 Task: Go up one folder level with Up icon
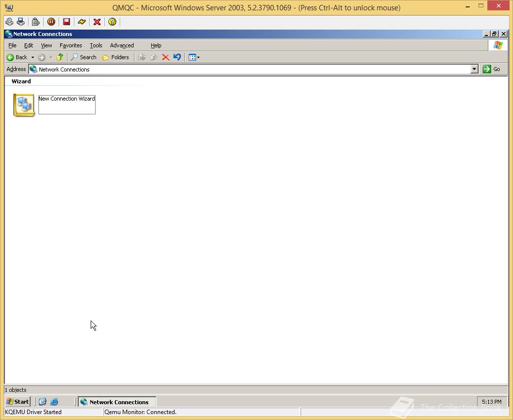click(60, 57)
